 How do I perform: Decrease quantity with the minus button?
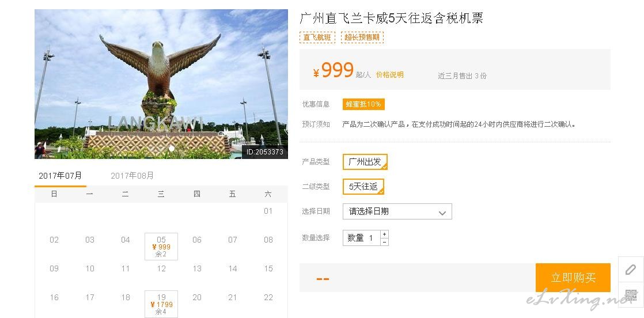[x=384, y=242]
